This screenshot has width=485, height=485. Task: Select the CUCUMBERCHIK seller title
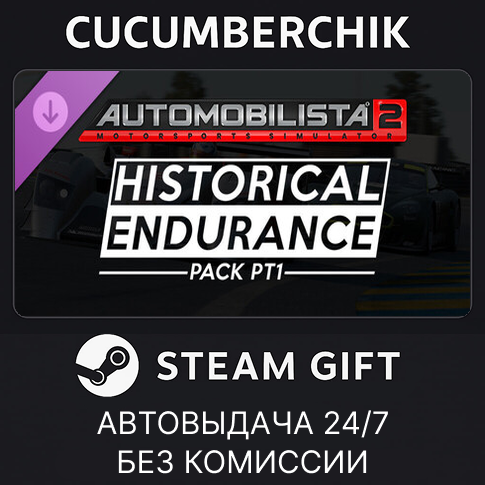click(x=237, y=32)
